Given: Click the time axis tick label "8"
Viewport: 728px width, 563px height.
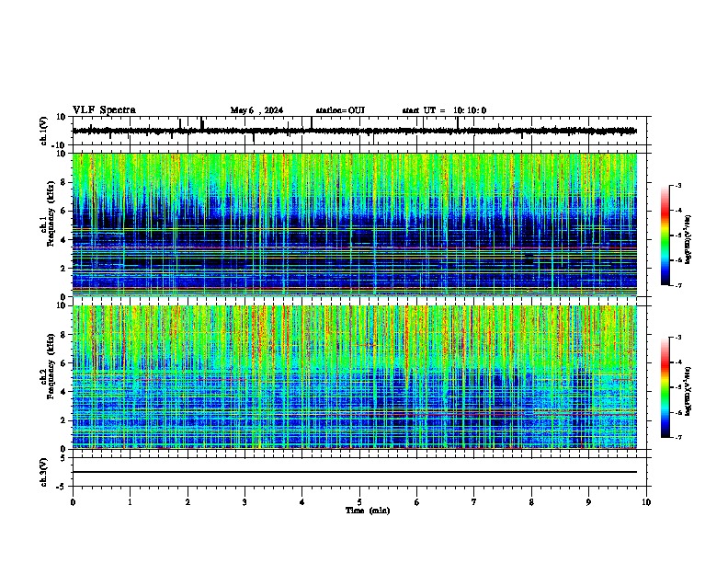Looking at the screenshot, I should (531, 502).
